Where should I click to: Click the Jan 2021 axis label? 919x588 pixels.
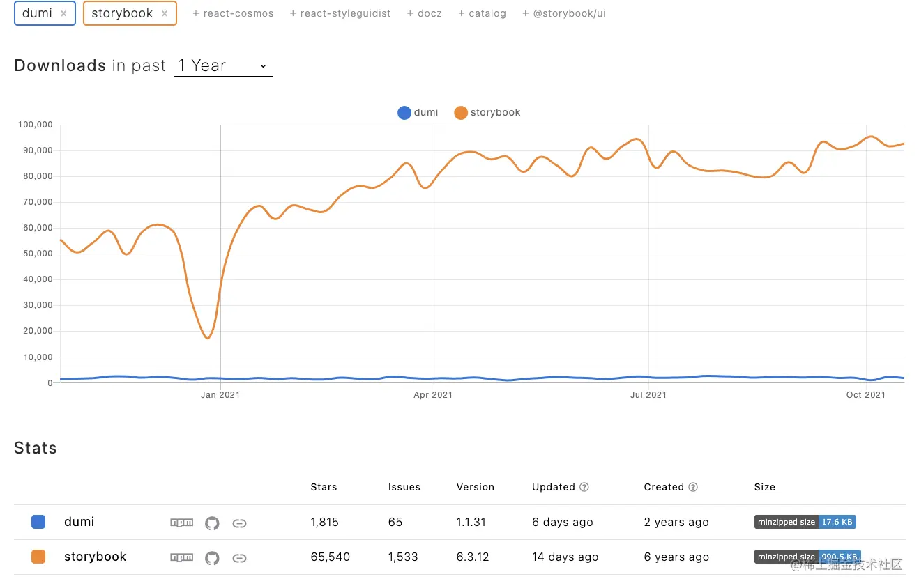click(x=220, y=395)
